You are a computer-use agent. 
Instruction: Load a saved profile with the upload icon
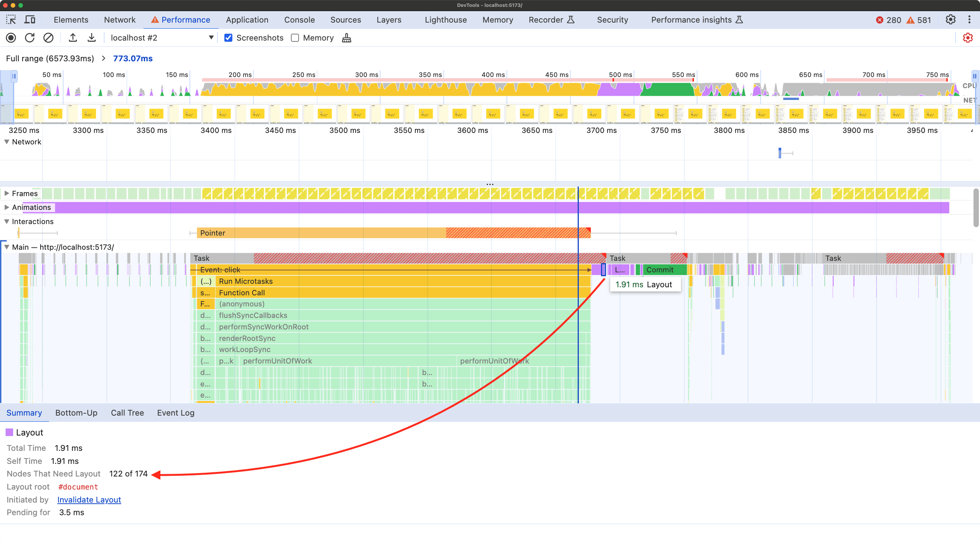click(72, 38)
